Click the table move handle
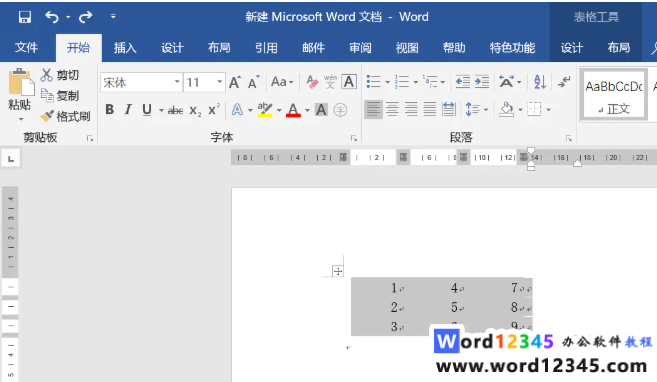 point(338,271)
